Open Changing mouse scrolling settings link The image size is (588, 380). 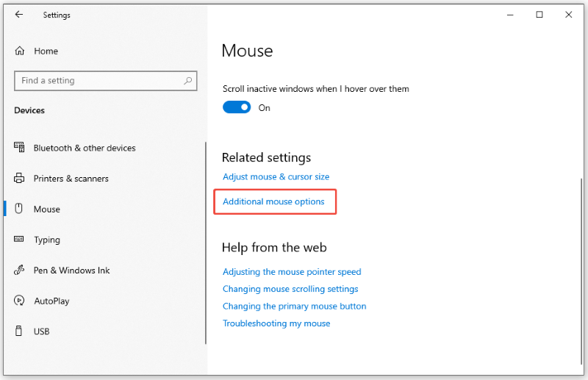[x=290, y=289]
